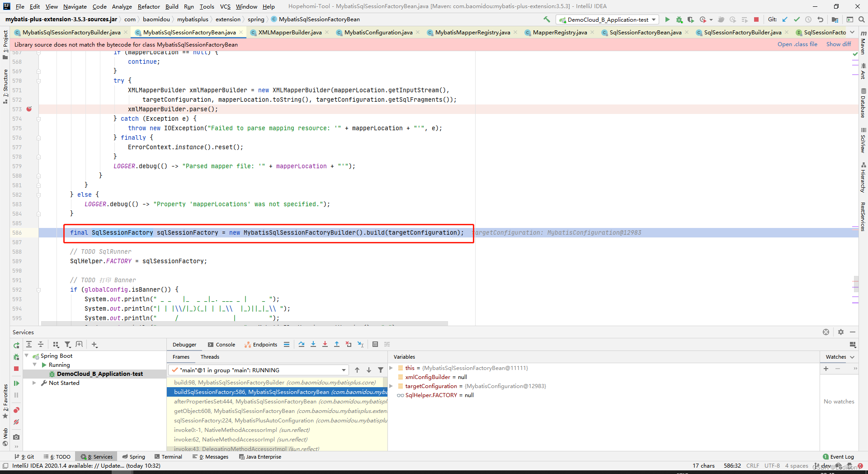Click Git update project blue arrow
The width and height of the screenshot is (868, 474).
click(785, 19)
